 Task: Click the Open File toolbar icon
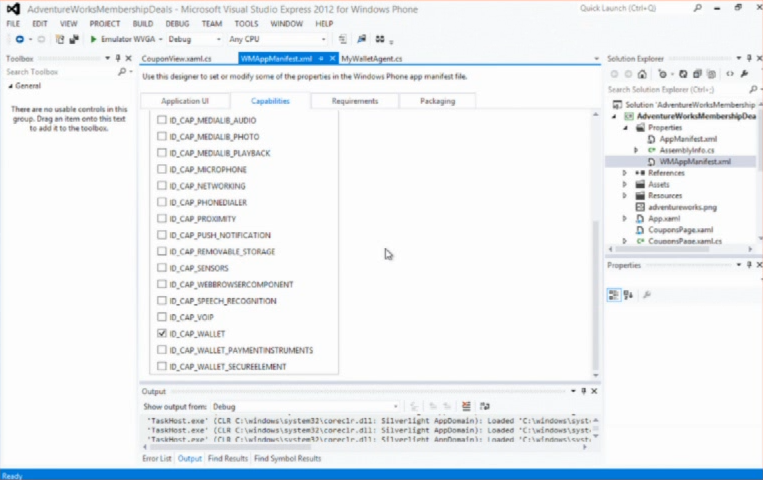(x=60, y=39)
